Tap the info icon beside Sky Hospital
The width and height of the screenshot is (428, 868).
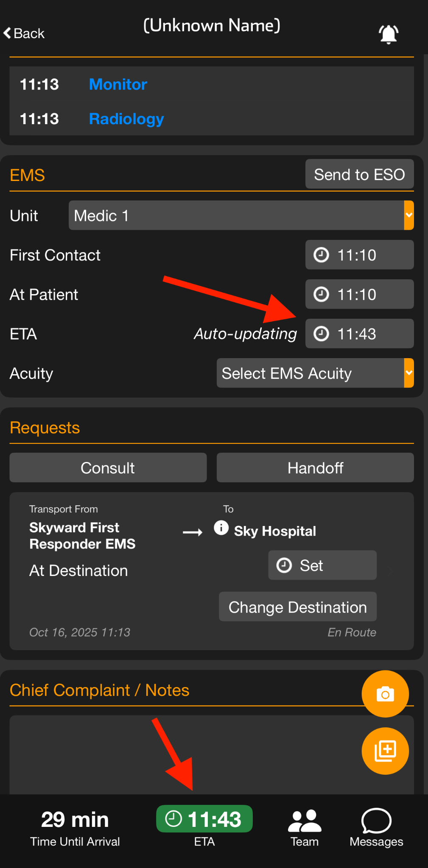pyautogui.click(x=221, y=528)
